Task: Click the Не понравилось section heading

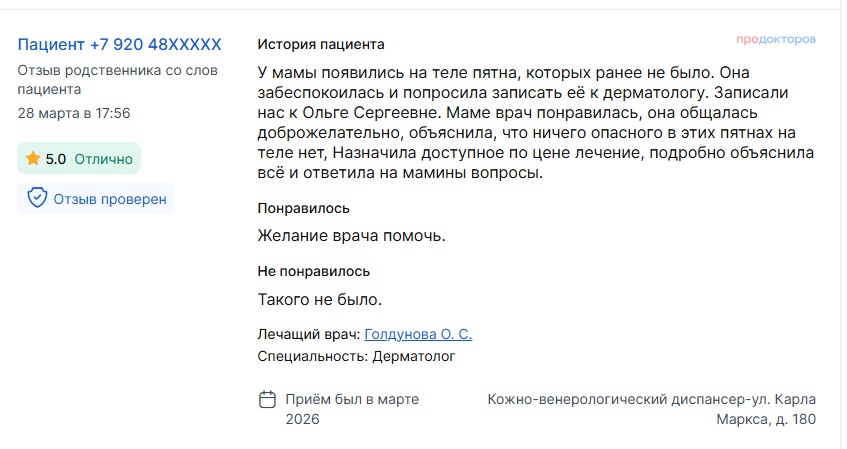Action: click(314, 271)
